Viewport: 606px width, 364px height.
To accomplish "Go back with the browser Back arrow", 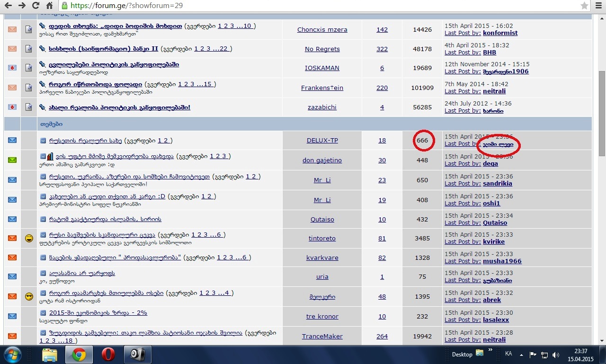I will coord(8,6).
